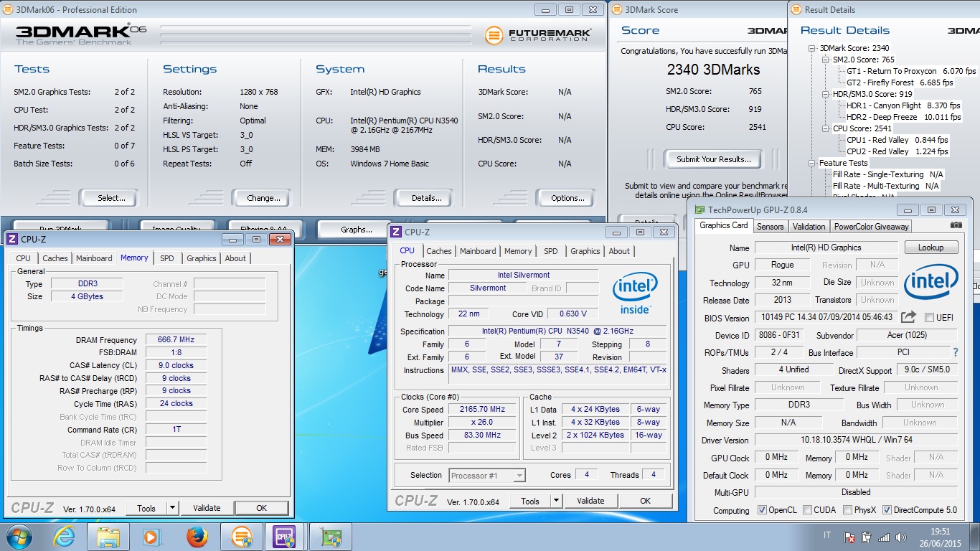The image size is (980, 551).
Task: Click the Bus Interface question mark icon
Action: (955, 353)
